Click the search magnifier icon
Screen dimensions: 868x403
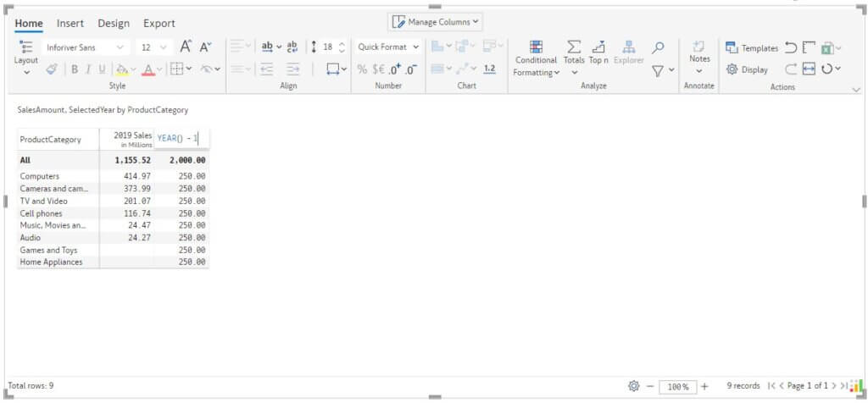pyautogui.click(x=658, y=47)
